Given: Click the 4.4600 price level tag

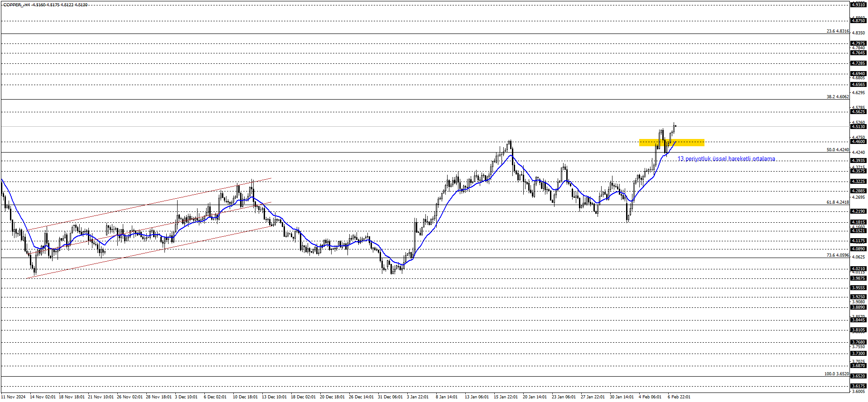Looking at the screenshot, I should (x=858, y=142).
